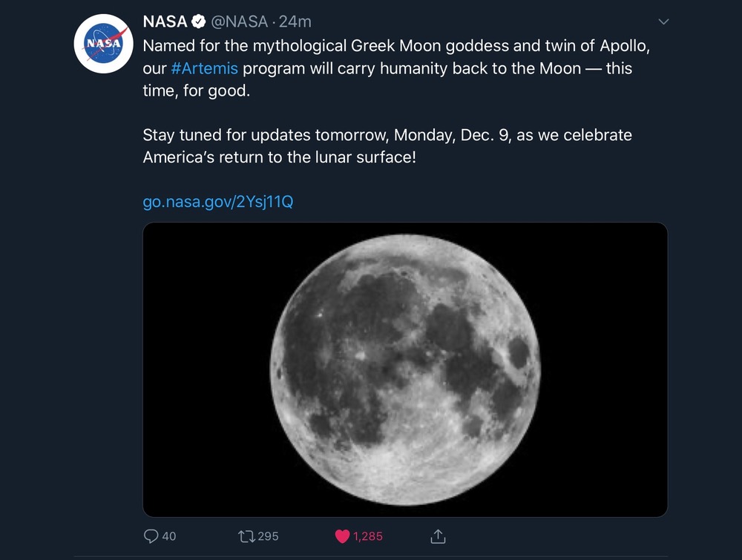Open NASA profile avatar logo
The width and height of the screenshot is (742, 560).
tap(104, 43)
